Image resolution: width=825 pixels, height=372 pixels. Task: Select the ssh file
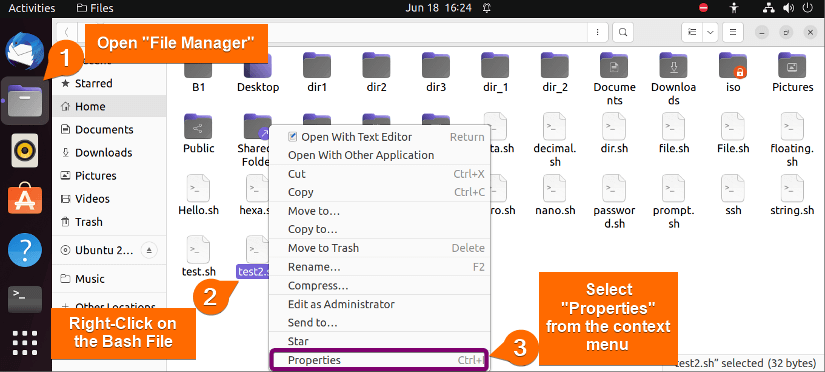pos(733,195)
